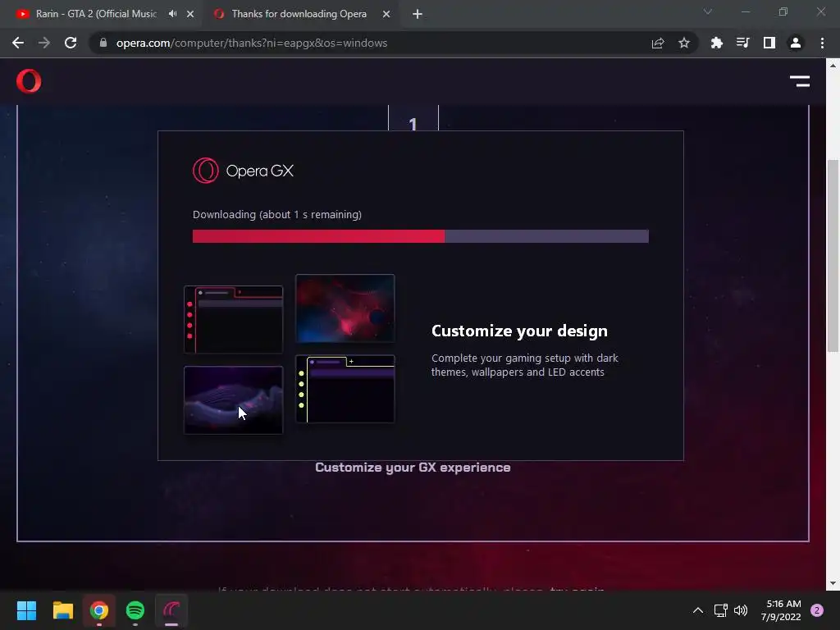Open network status tray icon
The image size is (840, 630).
(720, 610)
